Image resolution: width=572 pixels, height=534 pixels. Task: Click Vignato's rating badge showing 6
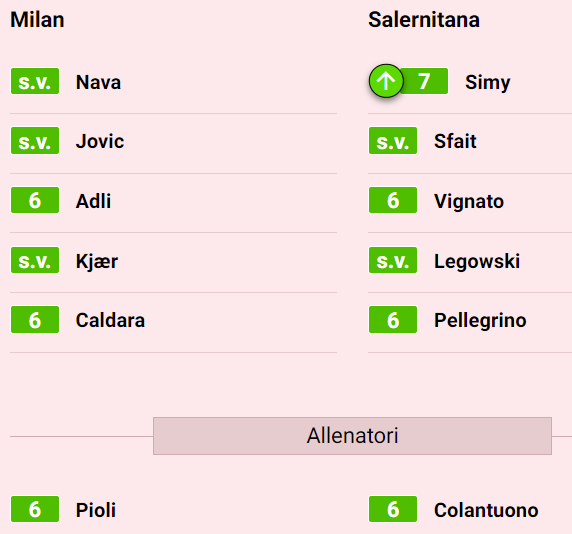[x=393, y=200]
